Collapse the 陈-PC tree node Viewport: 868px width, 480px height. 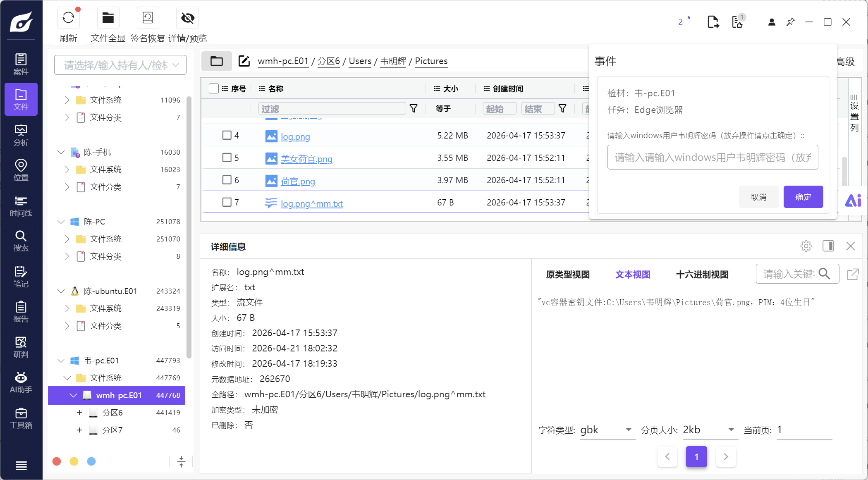click(x=61, y=222)
